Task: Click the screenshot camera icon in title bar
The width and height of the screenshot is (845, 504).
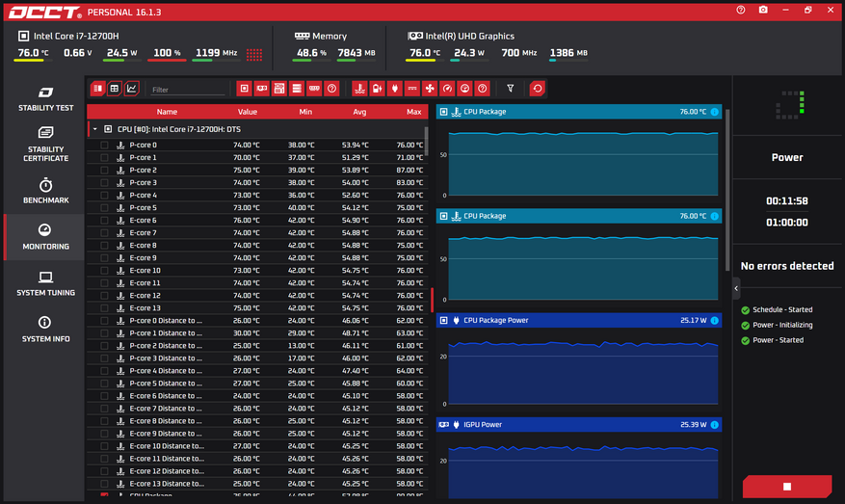Action: tap(763, 10)
